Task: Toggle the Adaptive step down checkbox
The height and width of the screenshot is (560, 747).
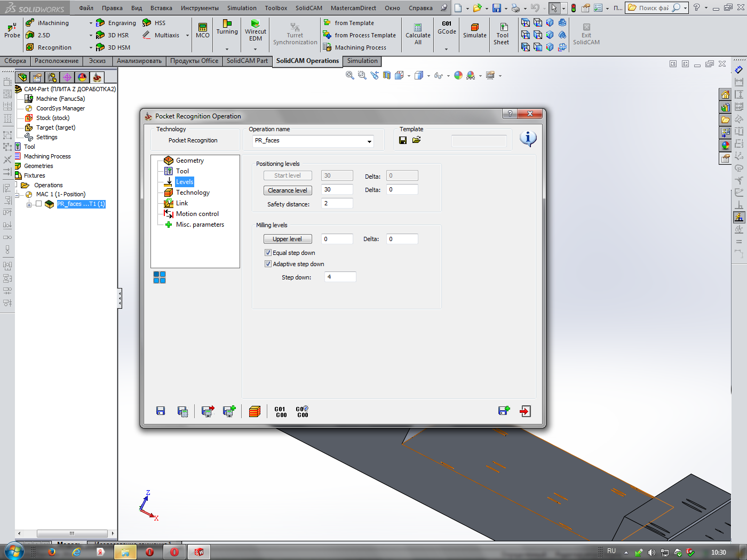Action: pos(268,264)
